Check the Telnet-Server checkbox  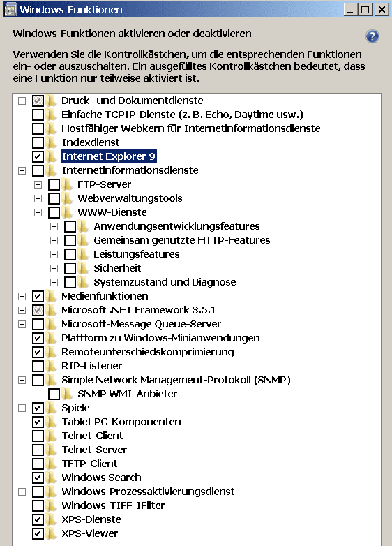[38, 450]
